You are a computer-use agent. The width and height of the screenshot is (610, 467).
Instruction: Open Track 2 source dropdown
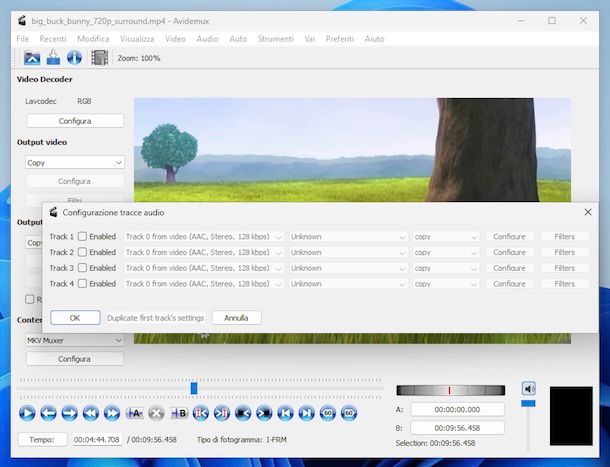click(x=203, y=253)
